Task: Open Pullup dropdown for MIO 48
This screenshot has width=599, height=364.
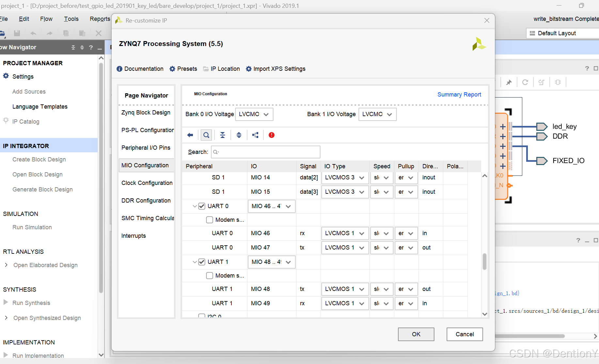Action: tap(406, 289)
